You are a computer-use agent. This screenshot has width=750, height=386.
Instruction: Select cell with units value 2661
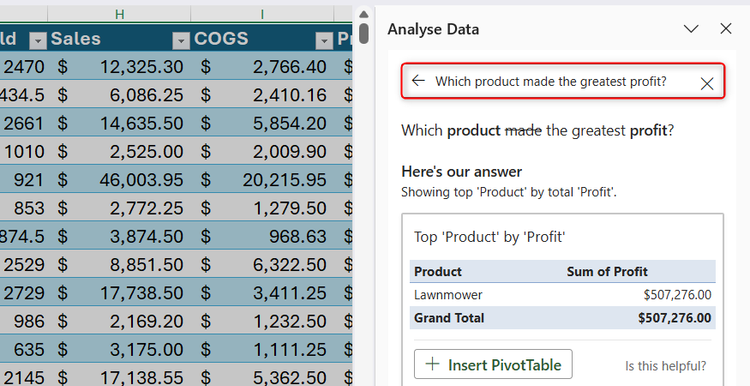pyautogui.click(x=23, y=123)
